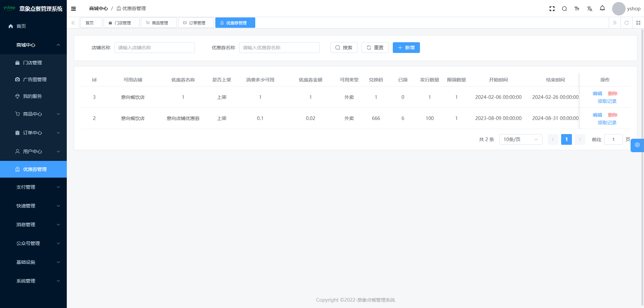Expand the 公众号管理 menu
This screenshot has height=308, width=644.
33,243
